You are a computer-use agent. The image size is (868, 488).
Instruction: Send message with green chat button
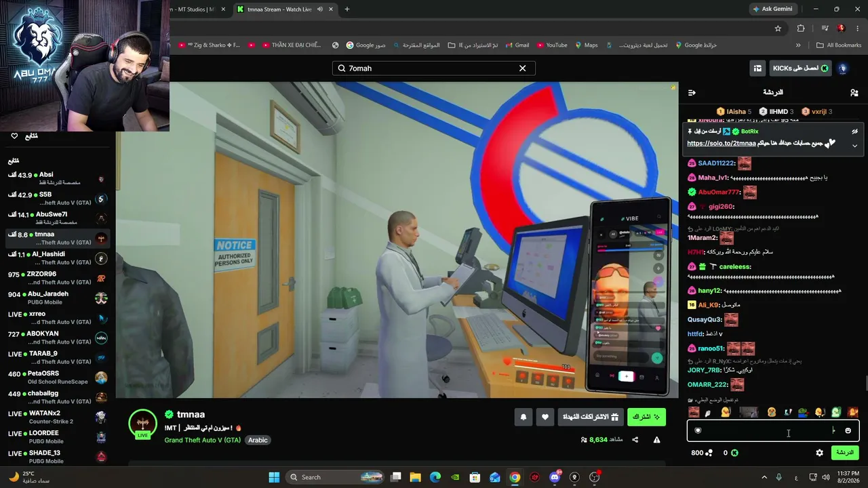tap(844, 453)
